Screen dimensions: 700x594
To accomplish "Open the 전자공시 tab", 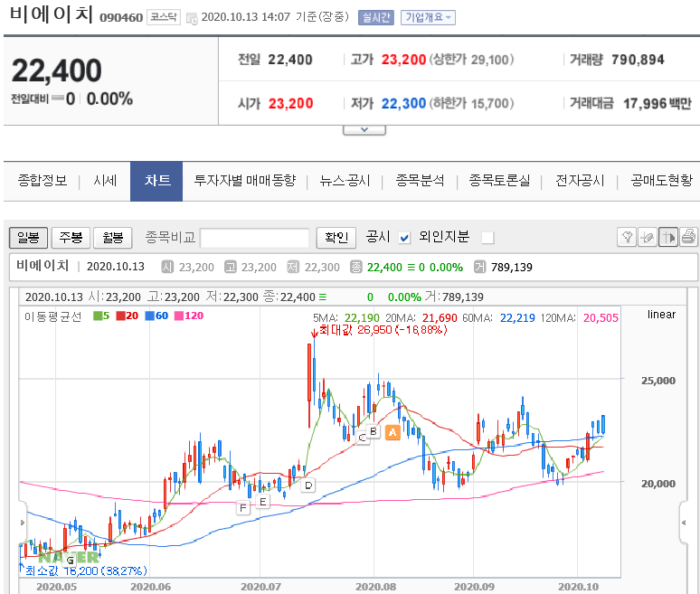I will tap(580, 181).
